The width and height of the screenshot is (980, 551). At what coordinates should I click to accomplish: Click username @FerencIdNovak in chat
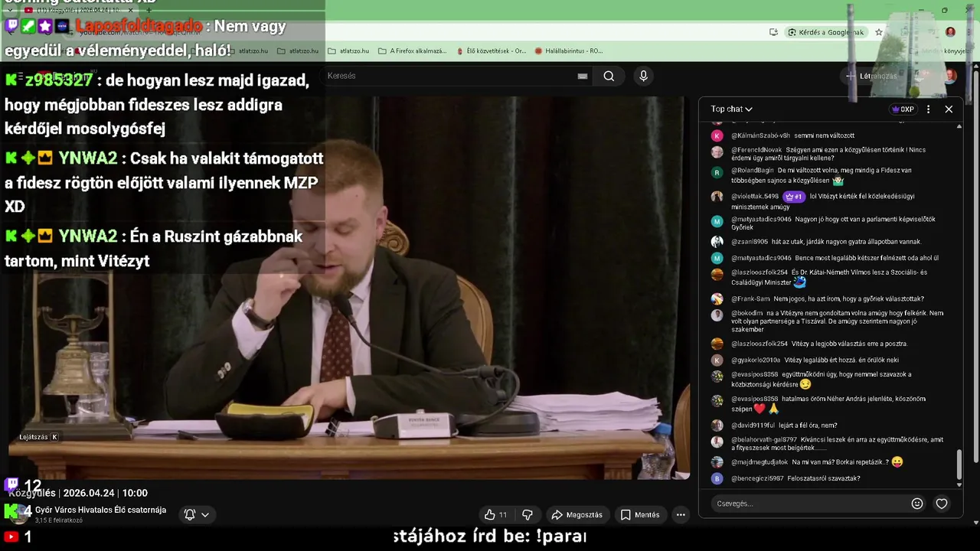(x=756, y=150)
